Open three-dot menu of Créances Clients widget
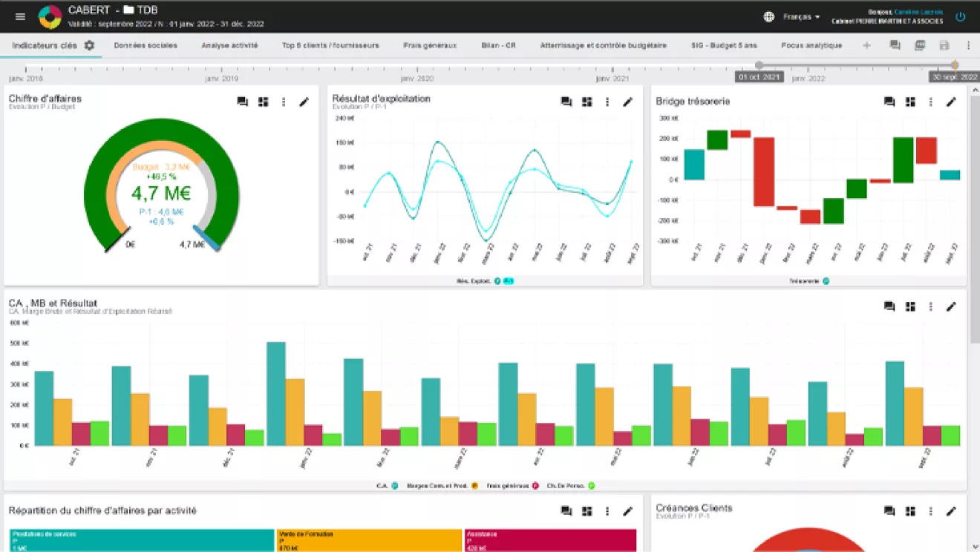The height and width of the screenshot is (552, 980). pos(931,511)
